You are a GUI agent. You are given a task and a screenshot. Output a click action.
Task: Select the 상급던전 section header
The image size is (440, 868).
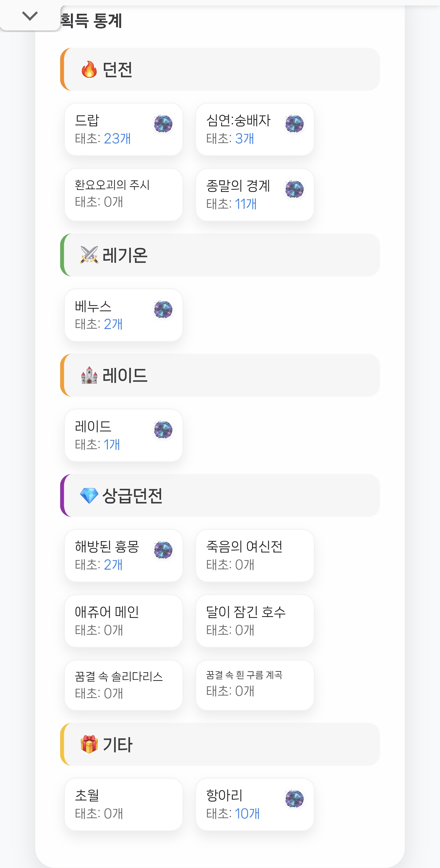click(220, 495)
